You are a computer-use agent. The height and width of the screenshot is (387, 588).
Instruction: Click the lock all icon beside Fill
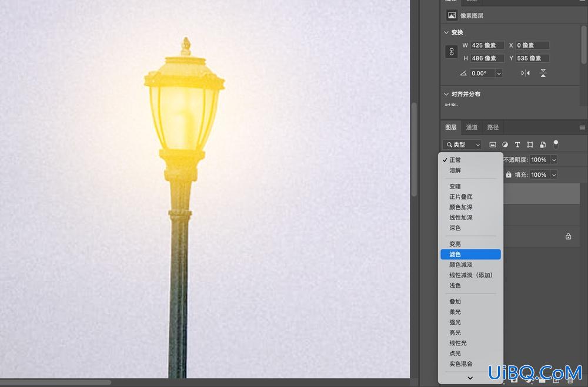tap(509, 174)
